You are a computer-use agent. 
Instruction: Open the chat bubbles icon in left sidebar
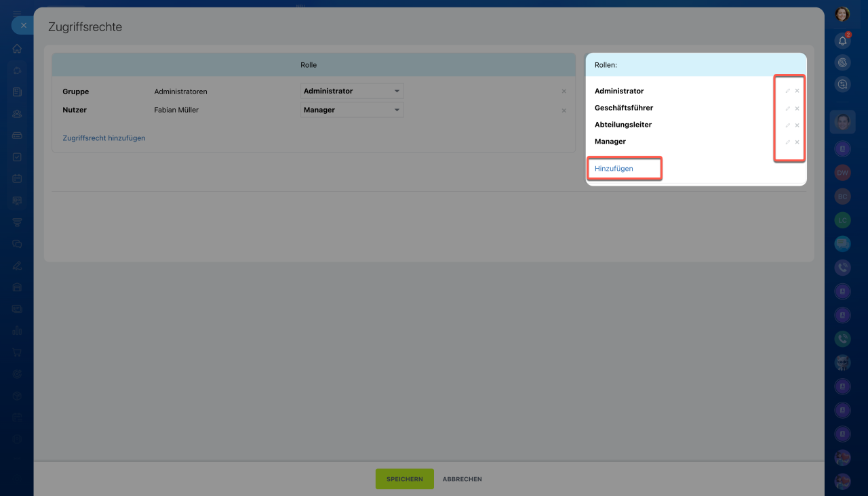[17, 244]
